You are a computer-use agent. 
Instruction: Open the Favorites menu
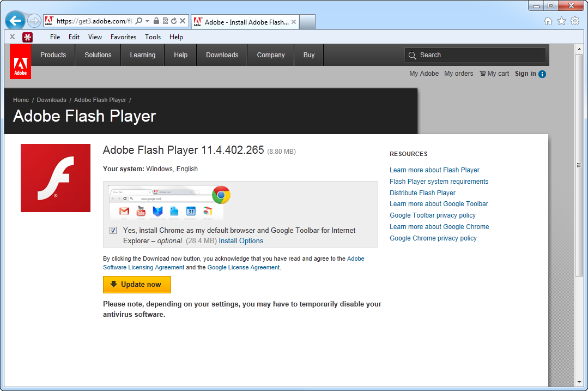(123, 37)
